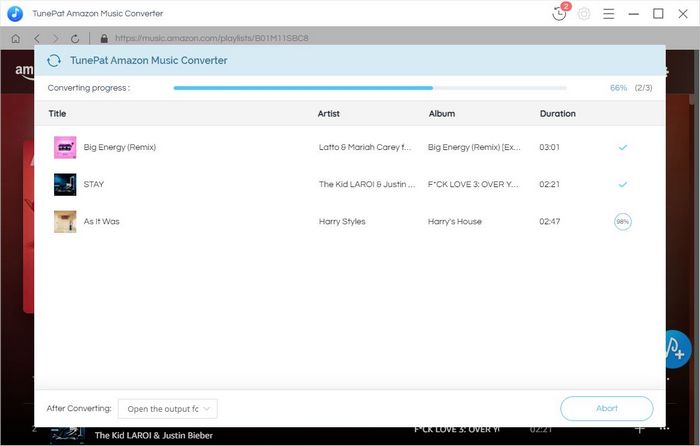The image size is (700, 446).
Task: Click the padlock secure site icon
Action: point(104,38)
